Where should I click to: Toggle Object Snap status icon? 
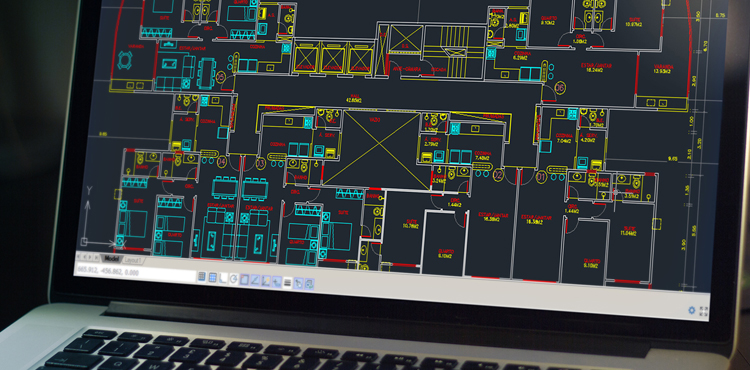pyautogui.click(x=244, y=280)
